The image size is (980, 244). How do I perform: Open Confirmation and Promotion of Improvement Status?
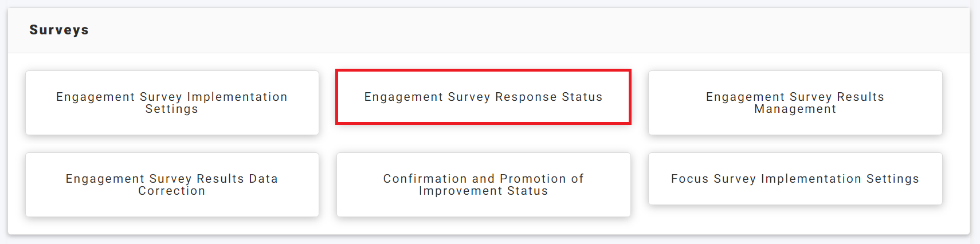(x=483, y=184)
